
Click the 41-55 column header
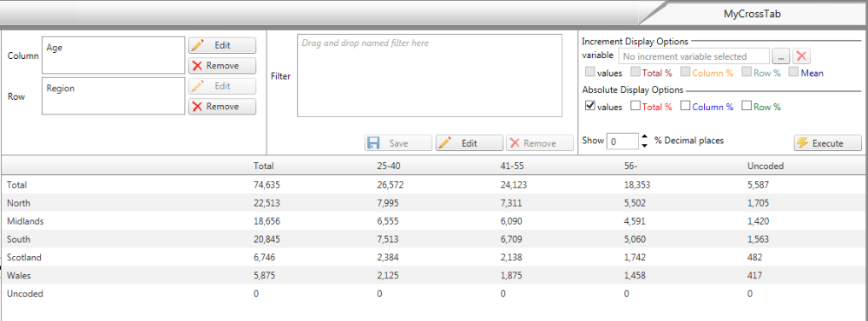point(511,166)
